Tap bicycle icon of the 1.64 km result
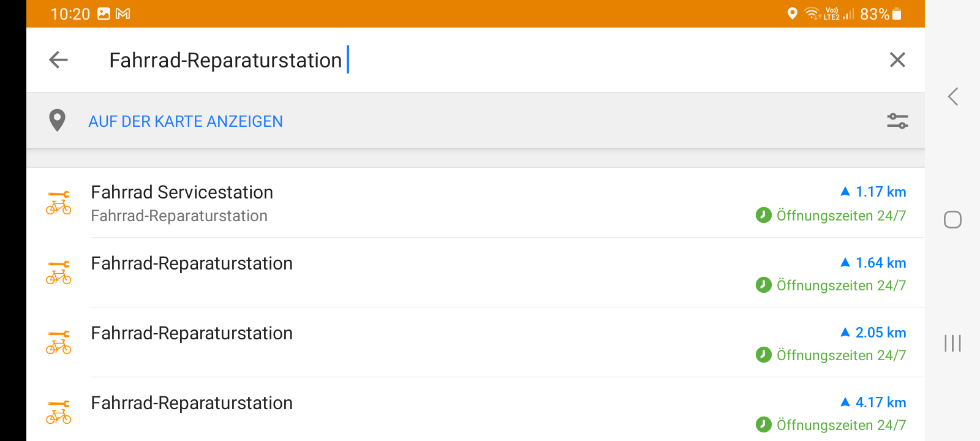Screen dimensions: 980x441 (59, 273)
